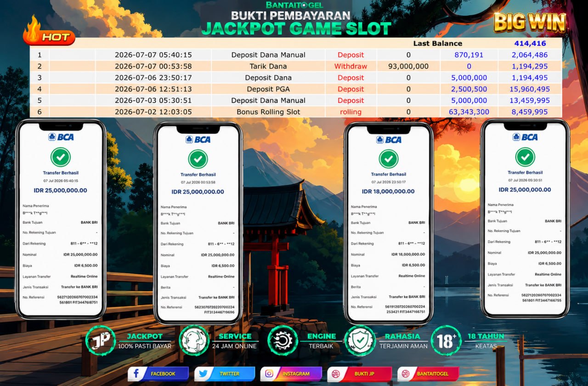Click the 93,000,000 withdraw amount

(x=408, y=66)
